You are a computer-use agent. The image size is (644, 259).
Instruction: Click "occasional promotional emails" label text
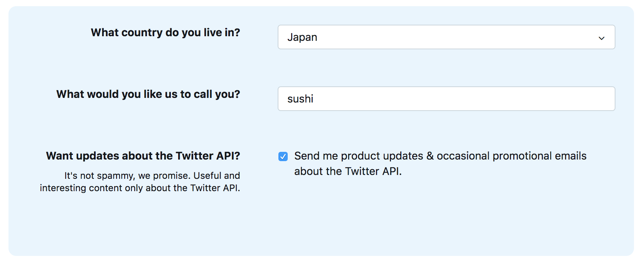(511, 156)
